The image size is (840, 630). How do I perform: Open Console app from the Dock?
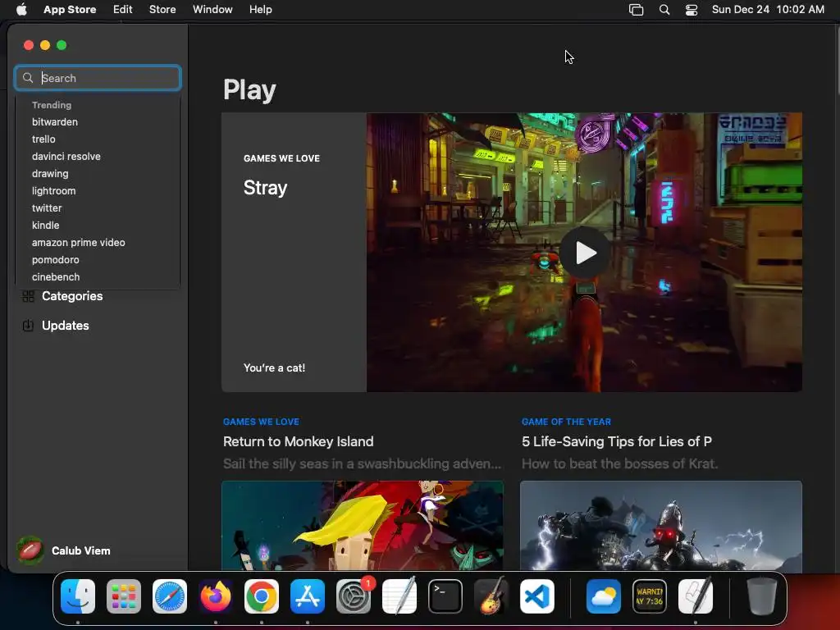[650, 596]
